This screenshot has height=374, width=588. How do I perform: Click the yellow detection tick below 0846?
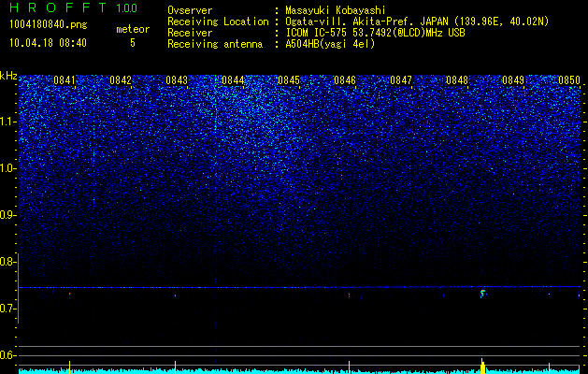[x=349, y=367]
